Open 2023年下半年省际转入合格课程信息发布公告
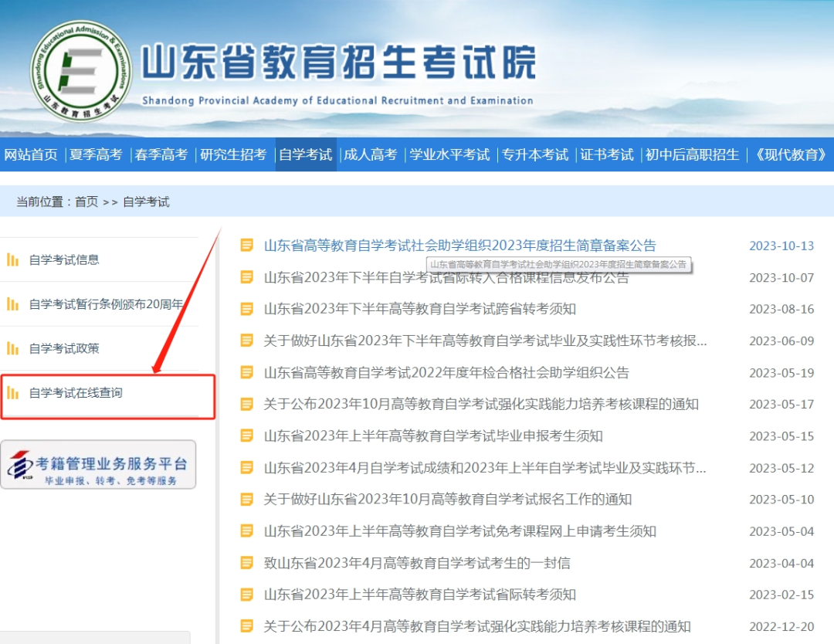The image size is (834, 644). (x=446, y=277)
